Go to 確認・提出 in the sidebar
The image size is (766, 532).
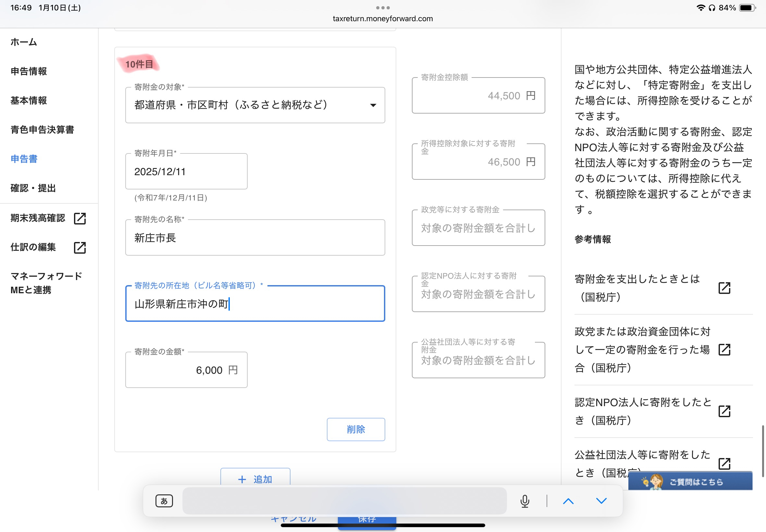tap(33, 188)
